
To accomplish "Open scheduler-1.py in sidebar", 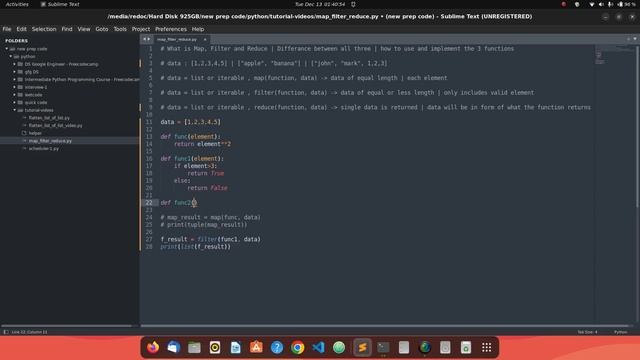I will point(44,149).
